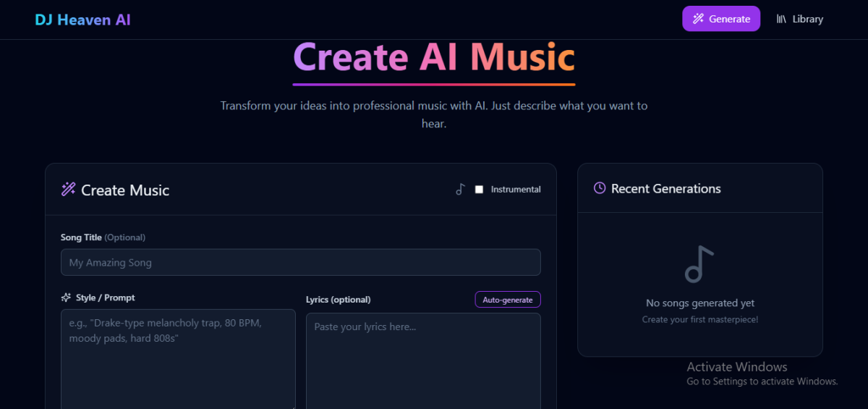
Task: Click the DJ Heaven AI logo link
Action: click(82, 20)
